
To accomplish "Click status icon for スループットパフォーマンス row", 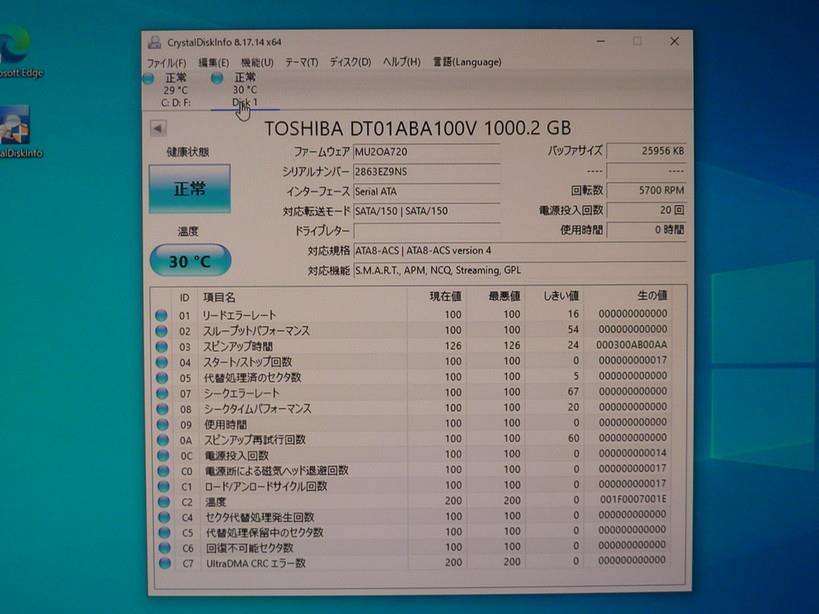I will (161, 331).
